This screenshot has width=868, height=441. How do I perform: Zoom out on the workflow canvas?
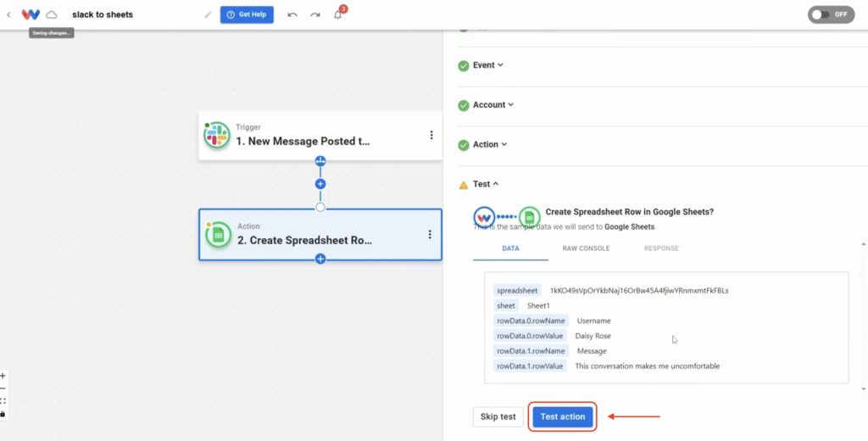(3, 388)
